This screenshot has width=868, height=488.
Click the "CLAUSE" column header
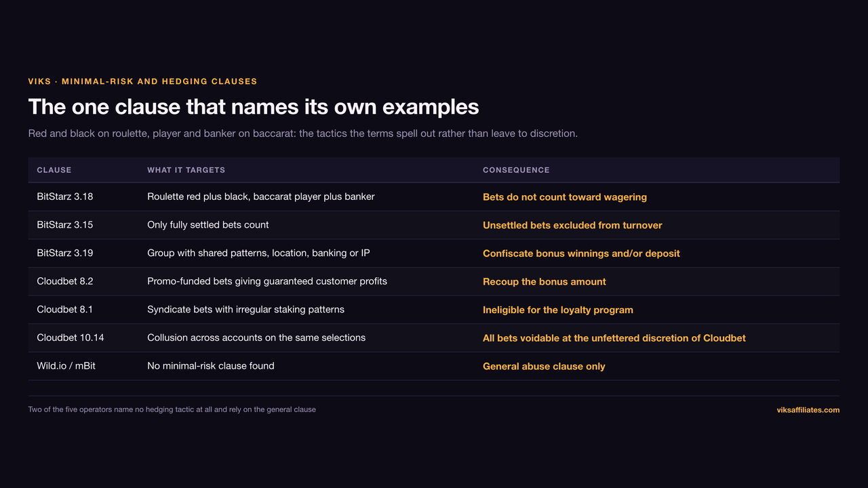pos(54,170)
